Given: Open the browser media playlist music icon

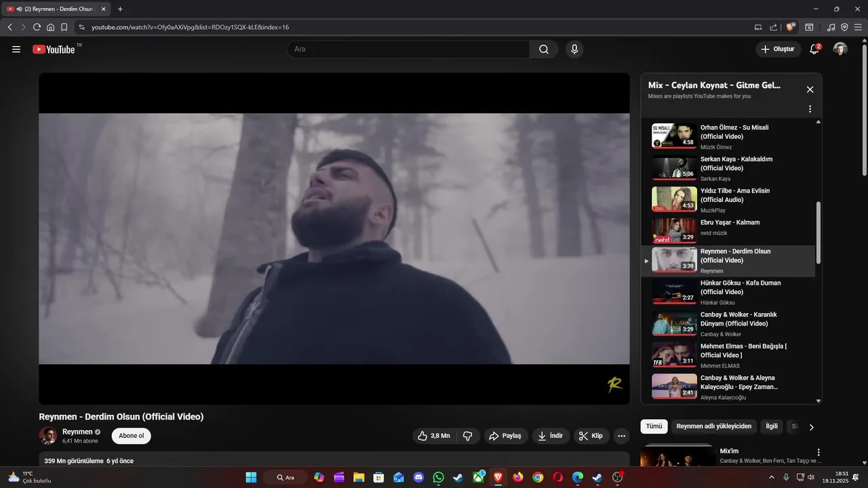Looking at the screenshot, I should click(831, 27).
